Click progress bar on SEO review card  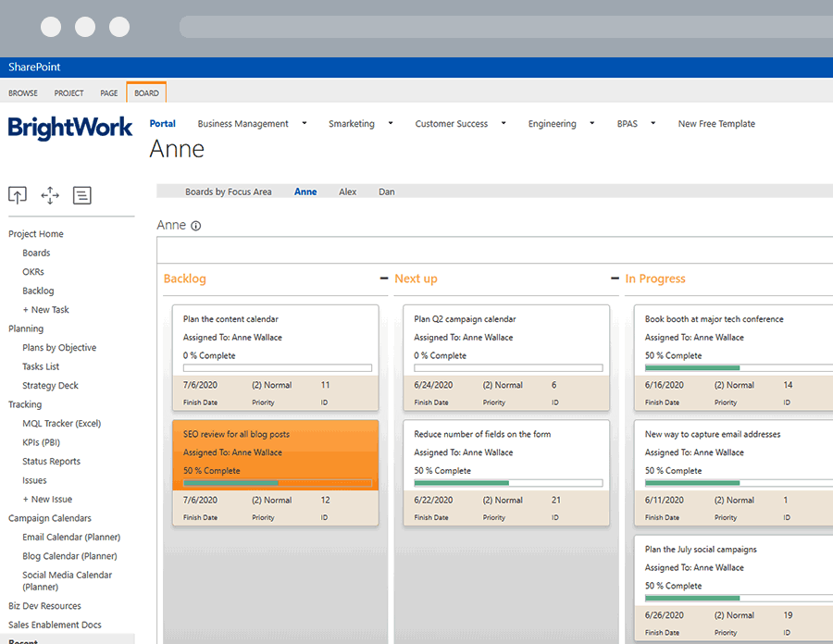pos(278,483)
